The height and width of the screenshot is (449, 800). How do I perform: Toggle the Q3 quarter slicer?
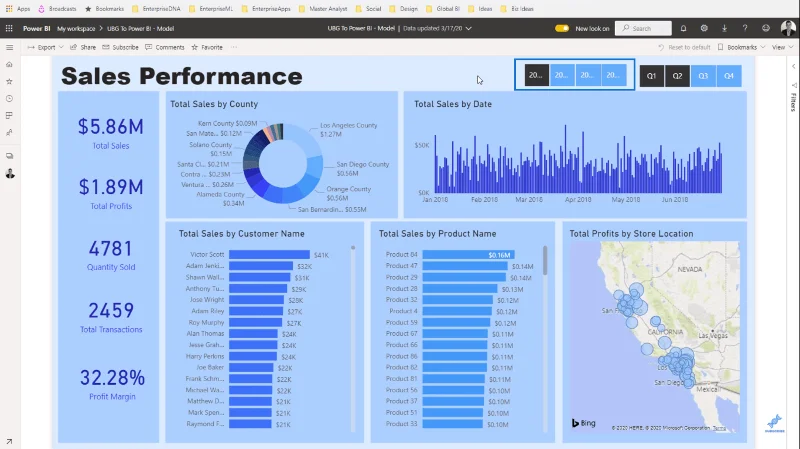point(703,76)
